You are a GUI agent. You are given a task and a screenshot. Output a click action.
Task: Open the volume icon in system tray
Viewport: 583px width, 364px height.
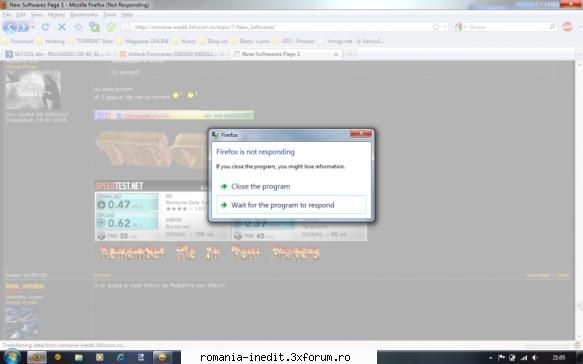(535, 358)
